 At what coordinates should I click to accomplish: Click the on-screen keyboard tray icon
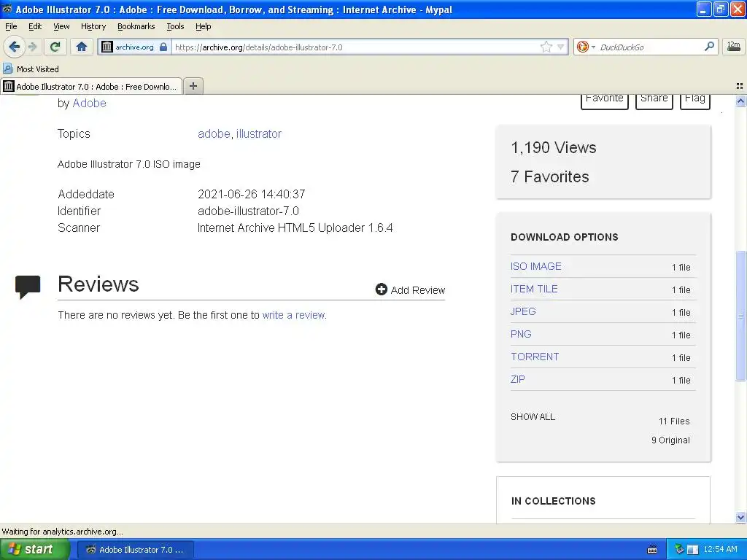pyautogui.click(x=652, y=550)
